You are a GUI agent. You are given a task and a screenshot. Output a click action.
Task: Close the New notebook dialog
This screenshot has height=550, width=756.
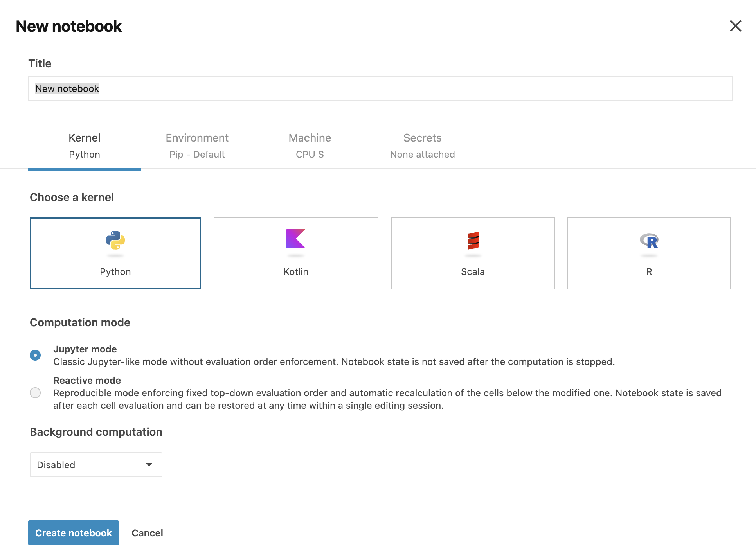pos(735,26)
